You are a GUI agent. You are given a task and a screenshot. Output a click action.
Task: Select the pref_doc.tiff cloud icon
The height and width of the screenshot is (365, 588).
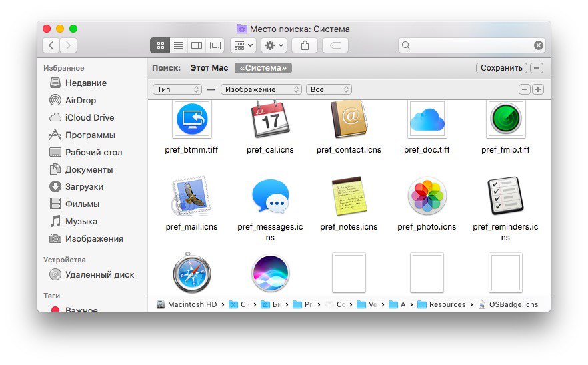coord(427,119)
